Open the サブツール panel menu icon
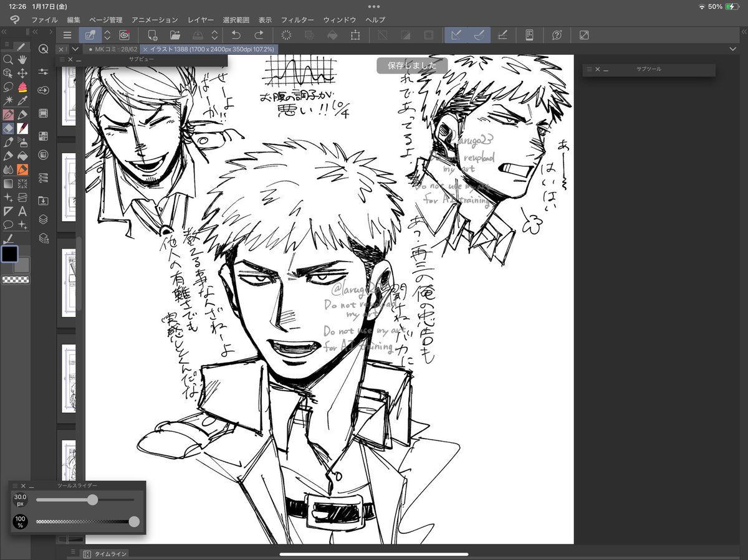 [x=588, y=70]
